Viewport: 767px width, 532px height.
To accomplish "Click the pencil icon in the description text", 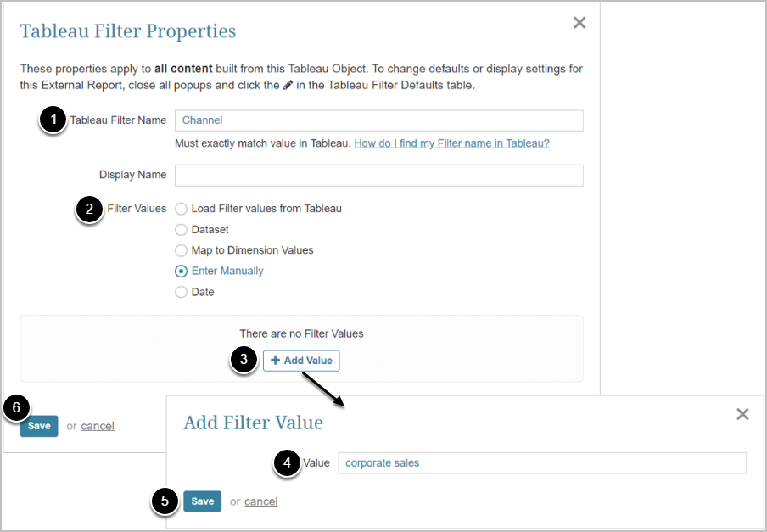I will tap(288, 85).
